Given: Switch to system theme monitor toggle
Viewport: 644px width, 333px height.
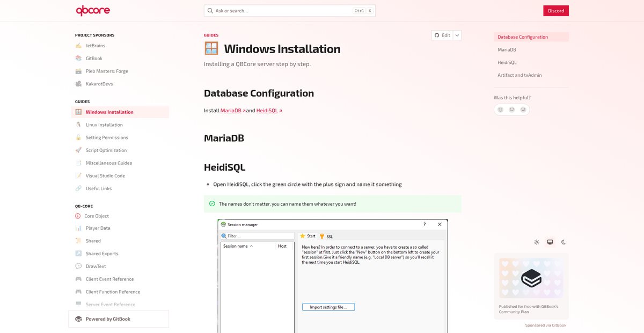Looking at the screenshot, I should pos(550,242).
